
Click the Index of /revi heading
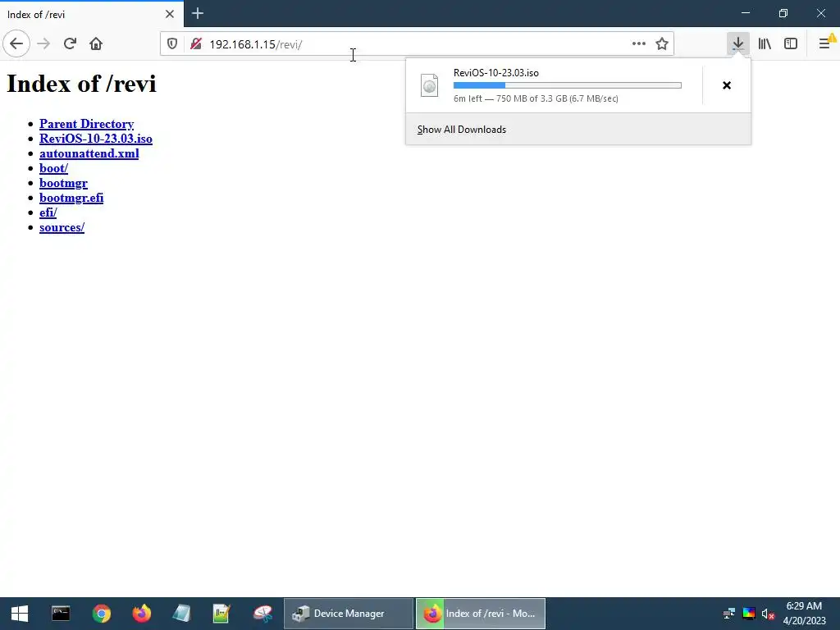click(x=81, y=84)
